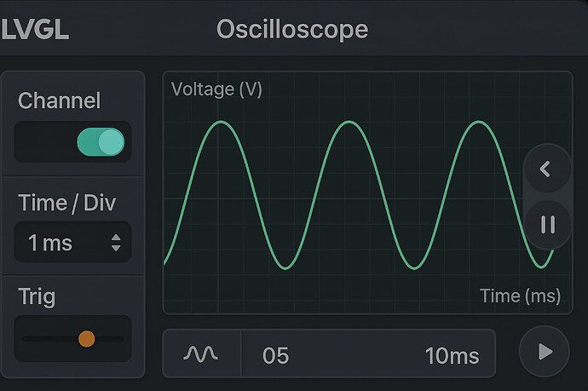Click the Channel label
The height and width of the screenshot is (391, 588).
[60, 101]
